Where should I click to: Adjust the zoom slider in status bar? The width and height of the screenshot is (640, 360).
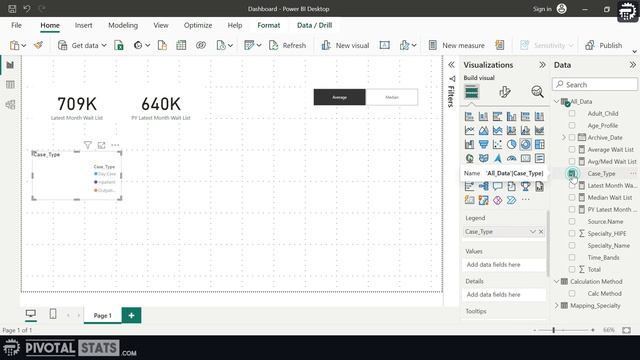coord(553,330)
